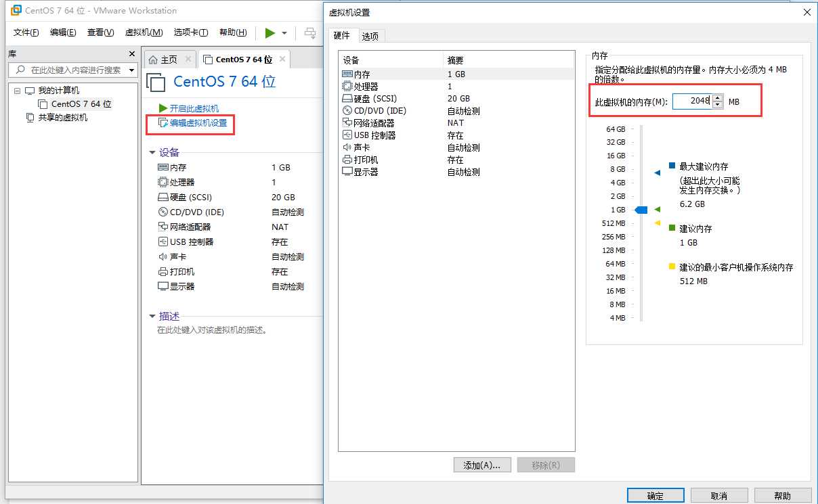Switch to the 硬件 tab in settings

click(x=343, y=35)
